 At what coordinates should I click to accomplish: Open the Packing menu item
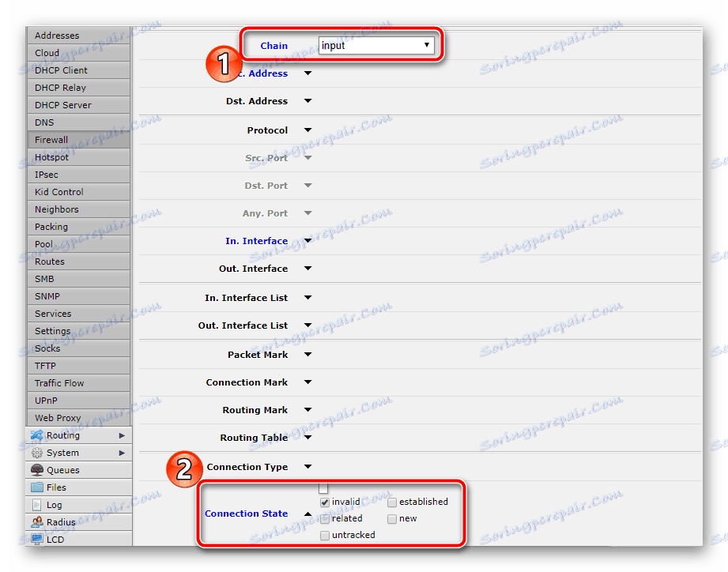click(x=78, y=227)
